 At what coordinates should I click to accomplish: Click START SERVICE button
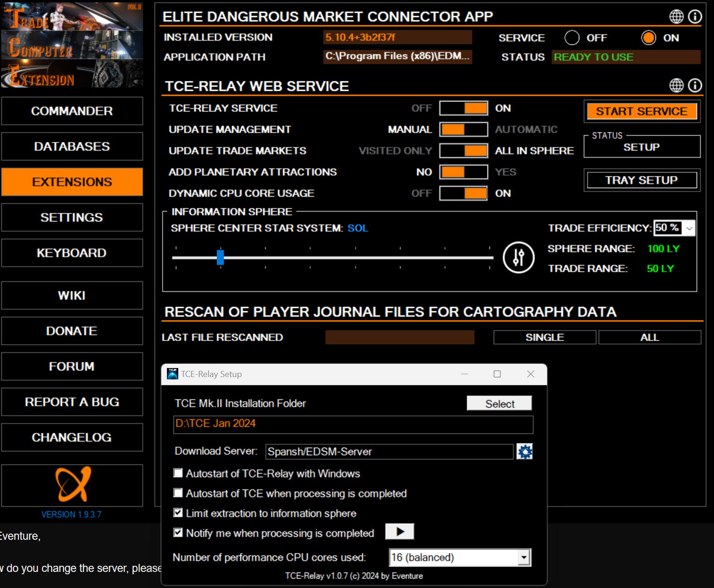(642, 111)
